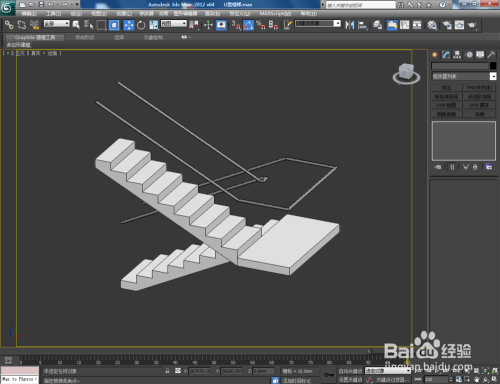Click the Set Key button
500x384 pixels.
pos(350,380)
